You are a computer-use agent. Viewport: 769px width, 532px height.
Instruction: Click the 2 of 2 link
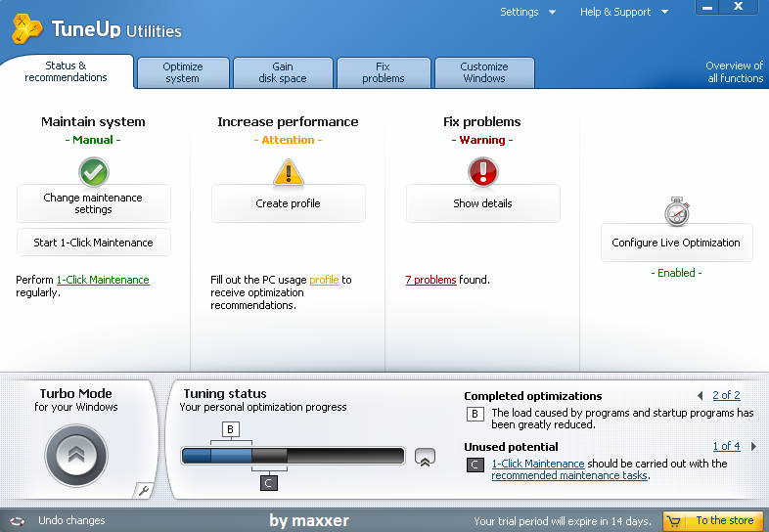point(726,395)
